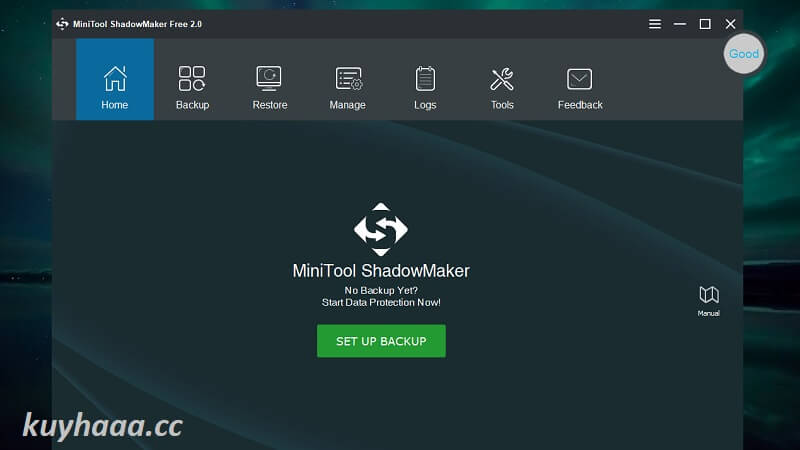Maximize the ShadowMaker window
The image size is (800, 450).
[x=705, y=24]
